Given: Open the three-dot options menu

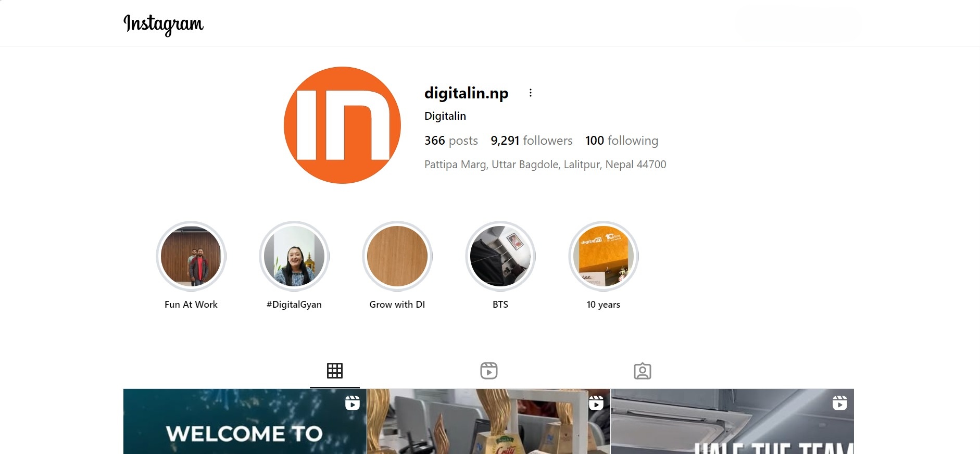Looking at the screenshot, I should 530,93.
